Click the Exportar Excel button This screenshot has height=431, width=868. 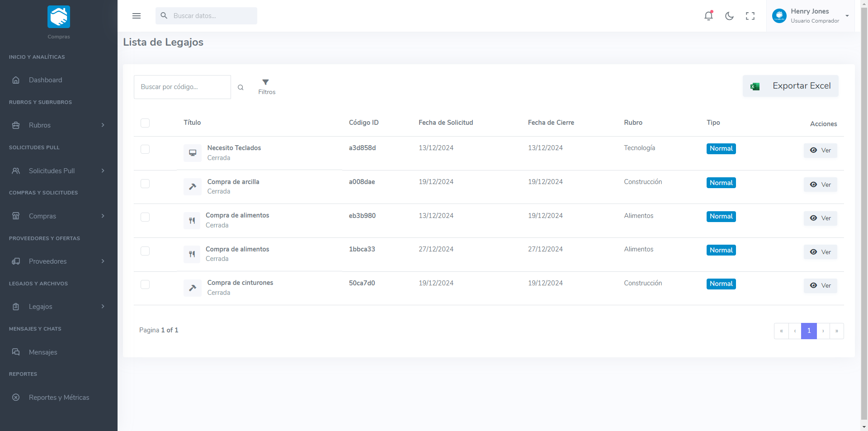790,86
